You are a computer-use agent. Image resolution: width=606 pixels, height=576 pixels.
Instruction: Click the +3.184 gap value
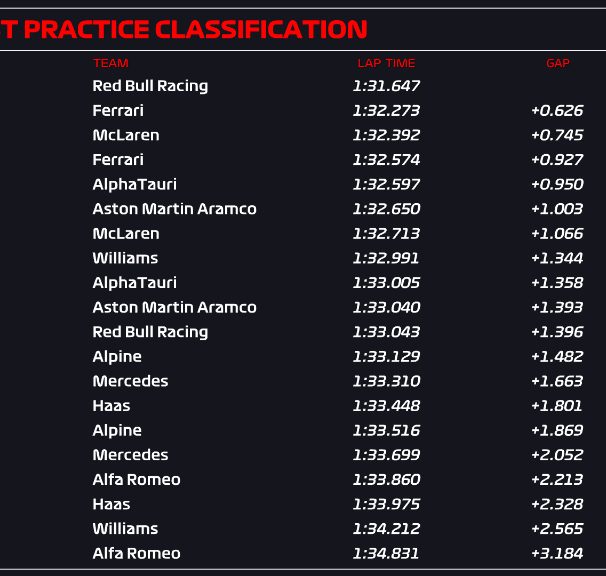tap(557, 553)
